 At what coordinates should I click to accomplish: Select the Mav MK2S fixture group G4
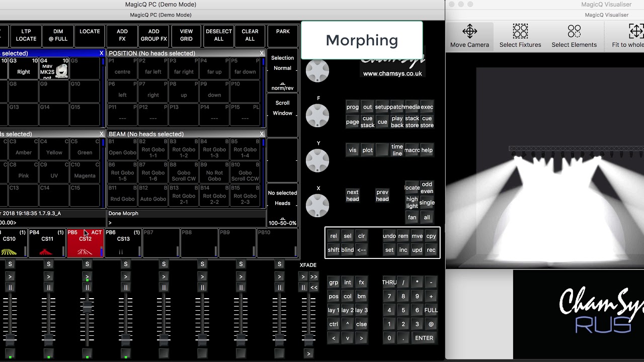(54, 68)
